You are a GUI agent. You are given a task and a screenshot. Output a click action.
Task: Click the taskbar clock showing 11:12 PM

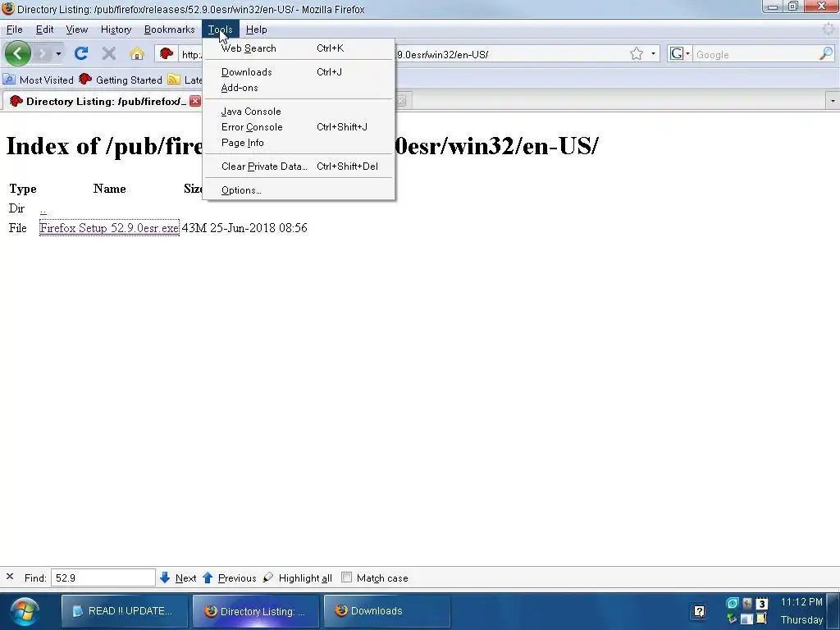coord(801,601)
